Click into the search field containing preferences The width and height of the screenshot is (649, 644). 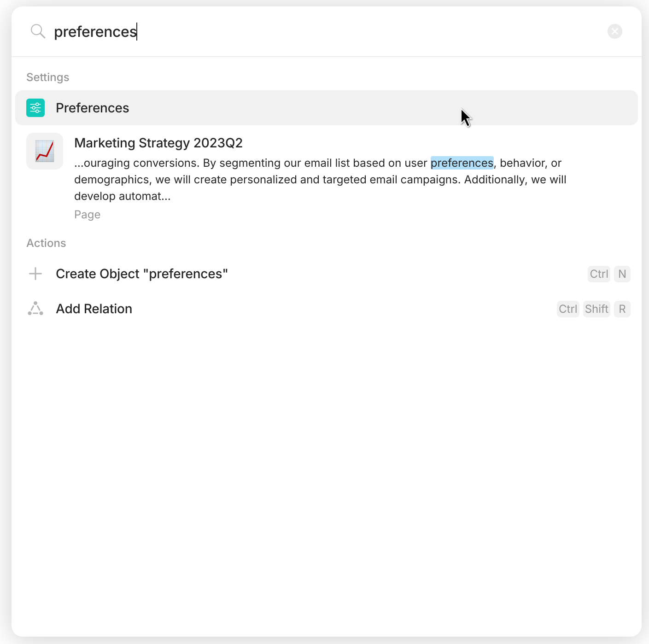(327, 31)
